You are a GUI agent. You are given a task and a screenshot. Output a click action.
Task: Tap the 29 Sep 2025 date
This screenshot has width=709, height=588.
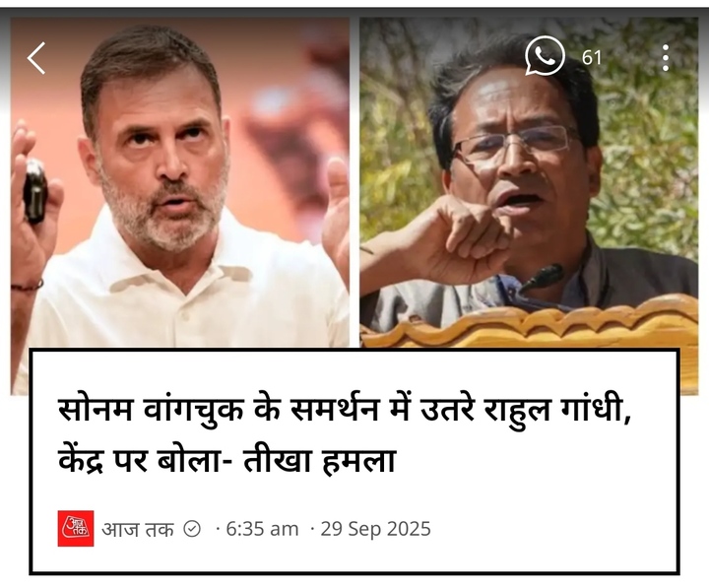[376, 529]
